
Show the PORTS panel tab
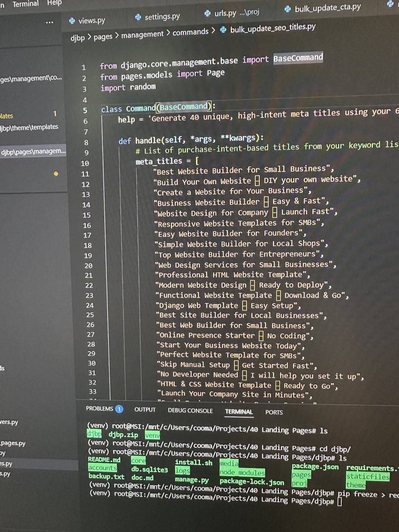coord(274,412)
